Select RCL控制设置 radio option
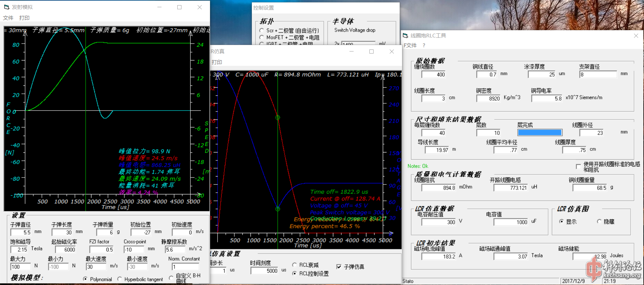Screen dimensions: 644x285 (295, 274)
